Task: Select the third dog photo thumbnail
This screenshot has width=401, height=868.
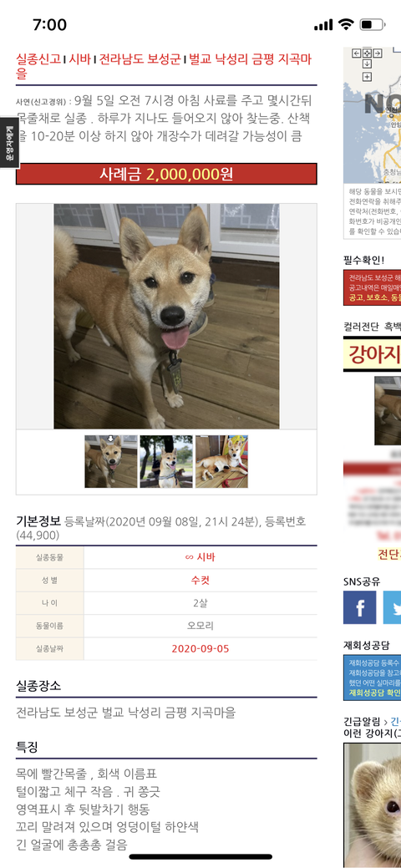Action: (221, 461)
